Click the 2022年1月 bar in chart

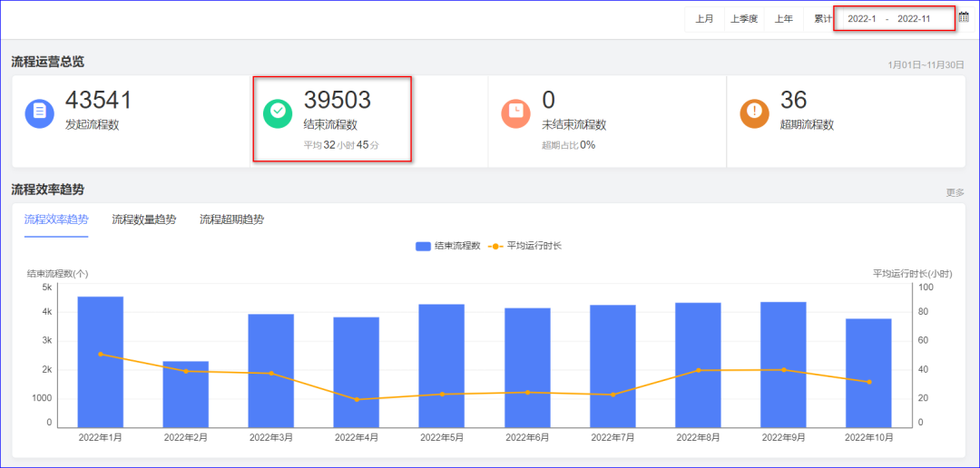(100, 363)
